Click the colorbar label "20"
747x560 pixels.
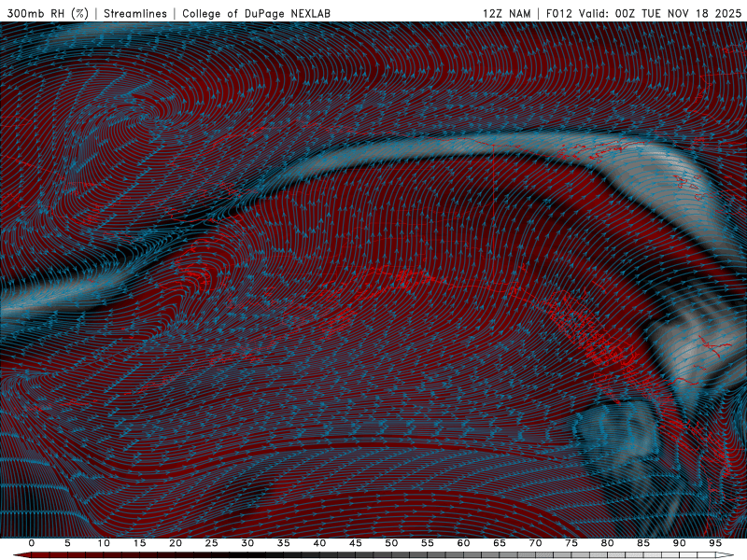point(176,543)
